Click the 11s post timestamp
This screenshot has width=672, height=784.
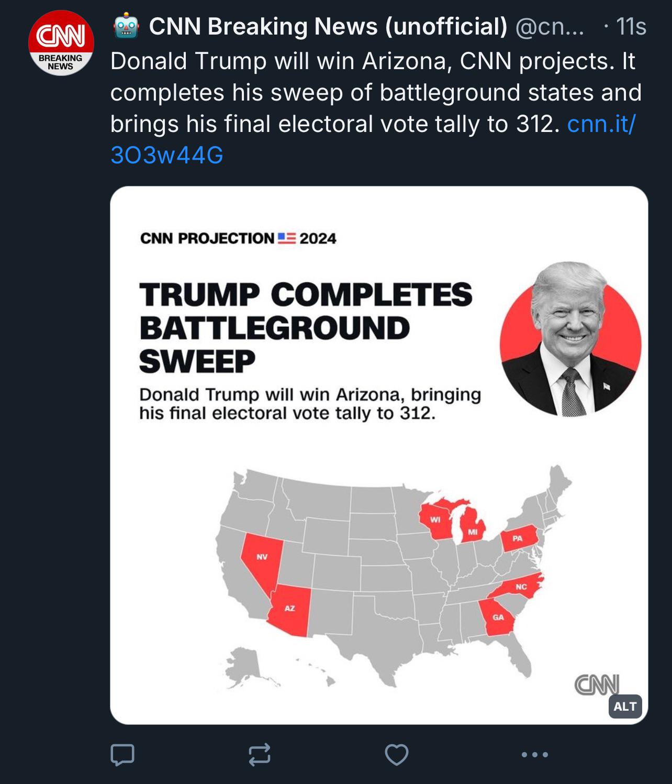631,27
